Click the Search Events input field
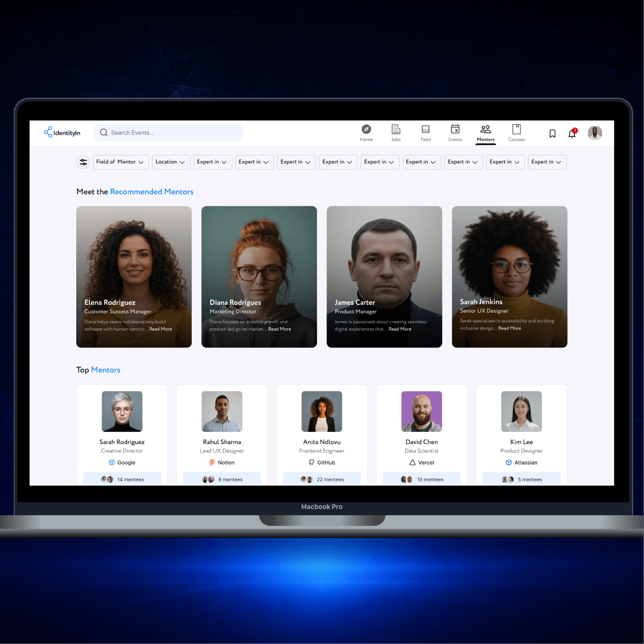The height and width of the screenshot is (644, 644). (169, 132)
